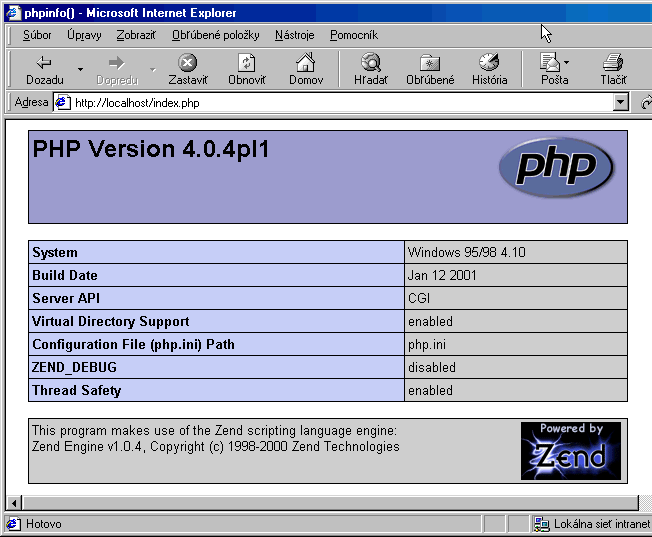Open the Nástroje menu
This screenshot has height=537, width=652.
pyautogui.click(x=294, y=35)
